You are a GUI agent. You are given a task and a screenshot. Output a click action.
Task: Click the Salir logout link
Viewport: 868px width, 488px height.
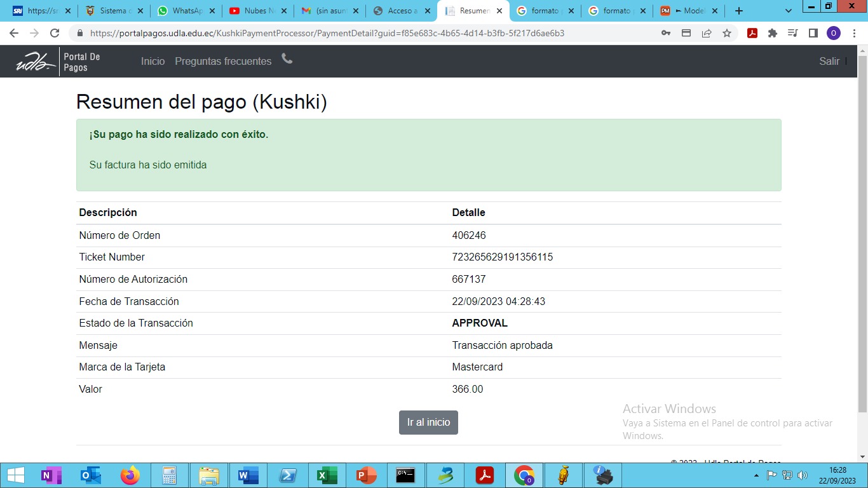829,61
